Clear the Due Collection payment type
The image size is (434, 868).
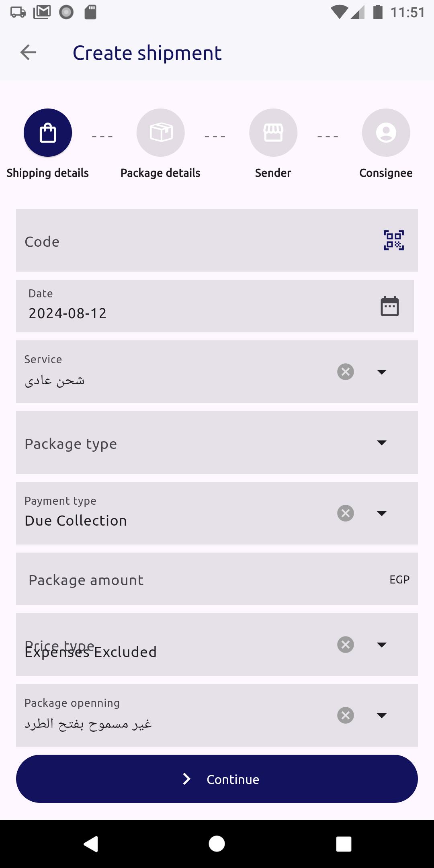(346, 513)
